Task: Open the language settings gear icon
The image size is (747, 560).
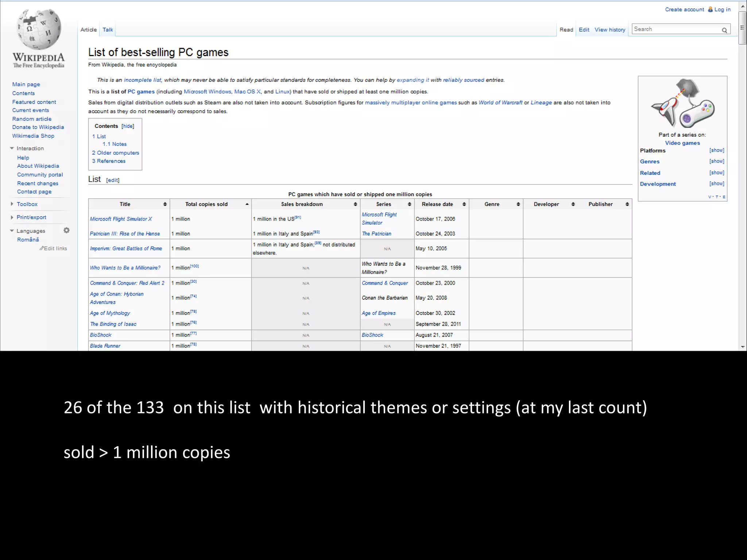Action: pos(66,230)
